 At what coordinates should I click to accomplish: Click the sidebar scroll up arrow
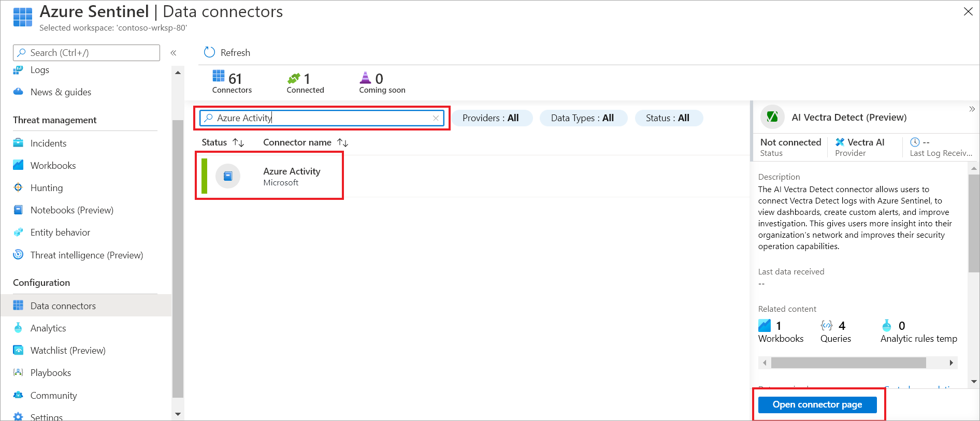(x=178, y=72)
